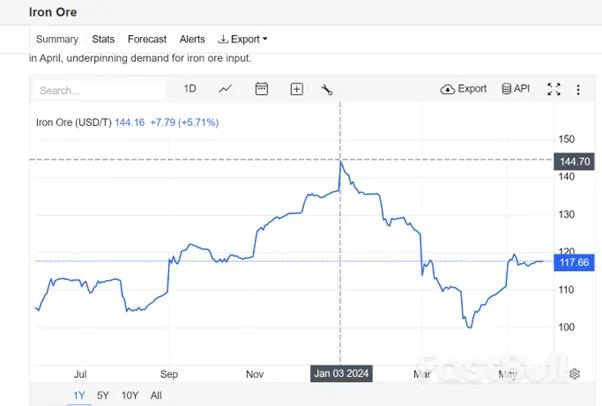The height and width of the screenshot is (406, 602).
Task: Open the calendar date range picker
Action: (262, 89)
